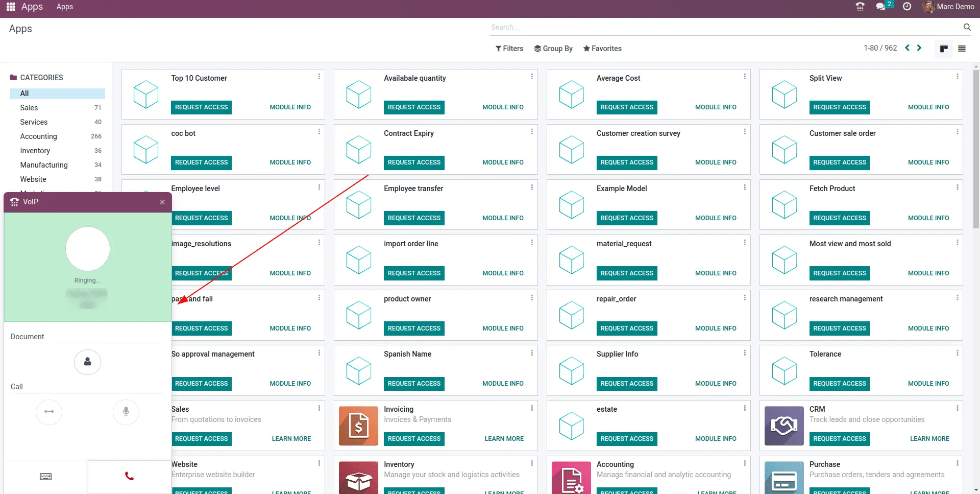
Task: Switch to kanban view
Action: pos(944,49)
